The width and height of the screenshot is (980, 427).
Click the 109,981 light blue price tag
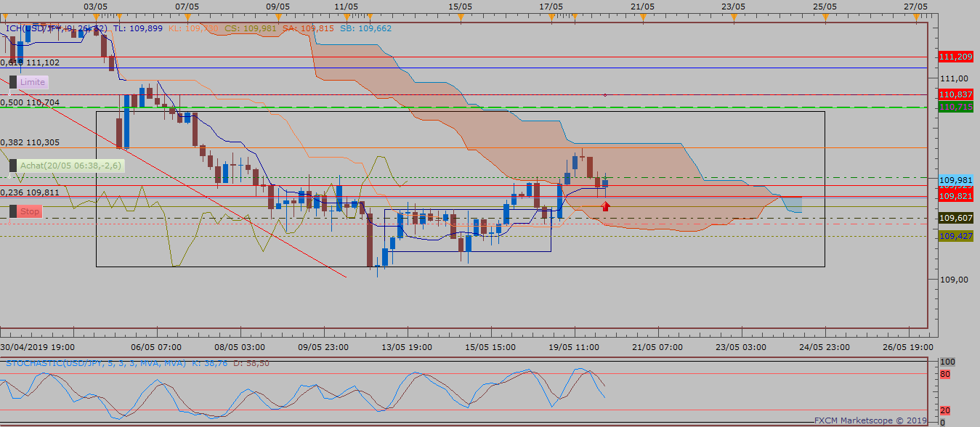tap(956, 179)
